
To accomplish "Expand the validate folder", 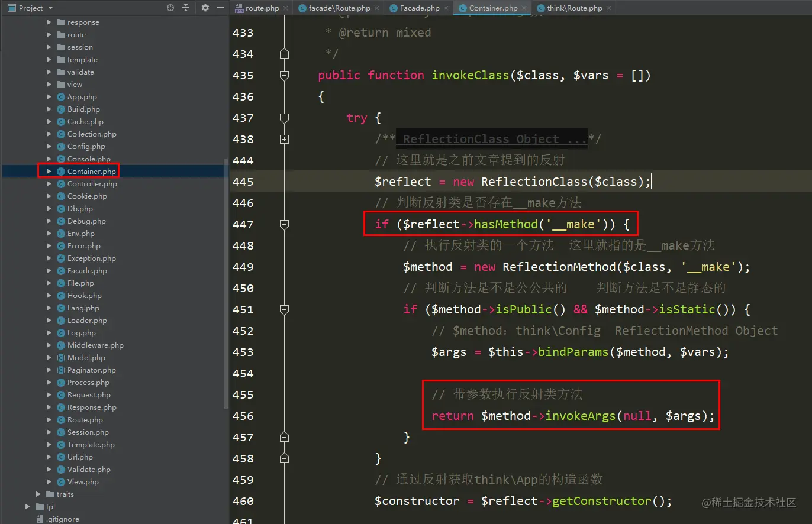I will click(x=49, y=72).
